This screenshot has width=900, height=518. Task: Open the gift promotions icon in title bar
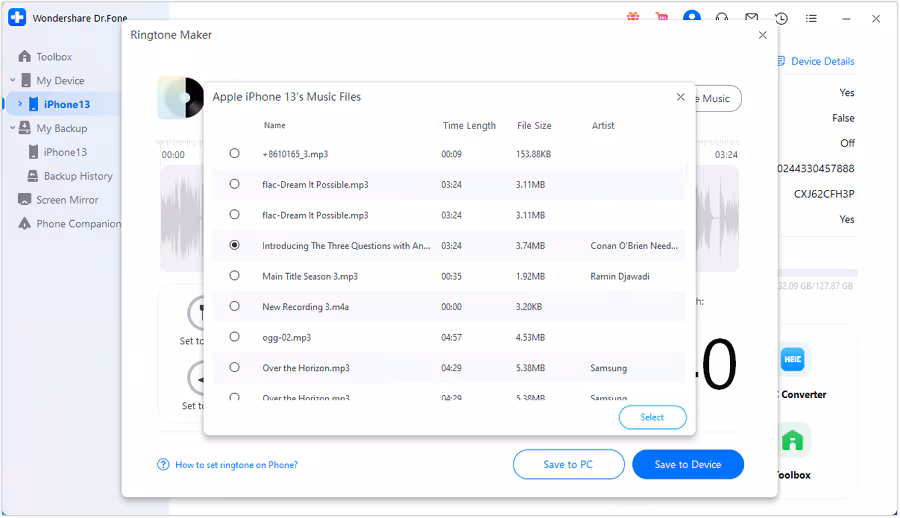coord(633,17)
